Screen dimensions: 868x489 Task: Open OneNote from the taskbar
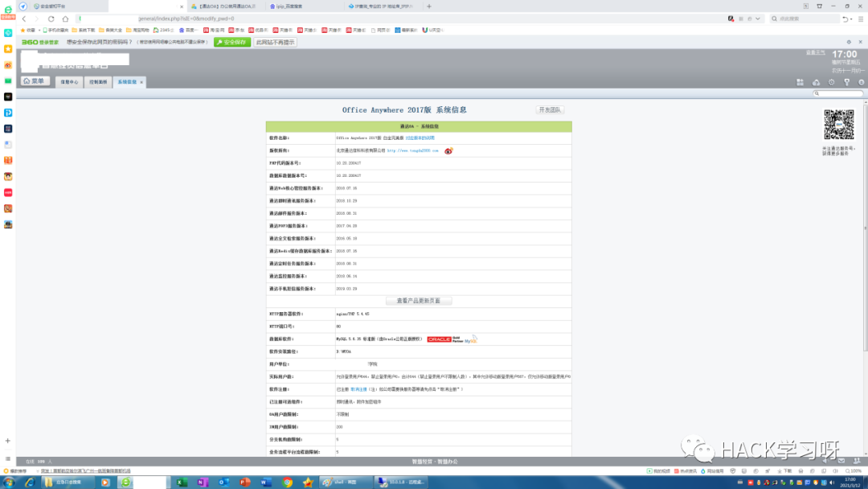[x=203, y=483]
